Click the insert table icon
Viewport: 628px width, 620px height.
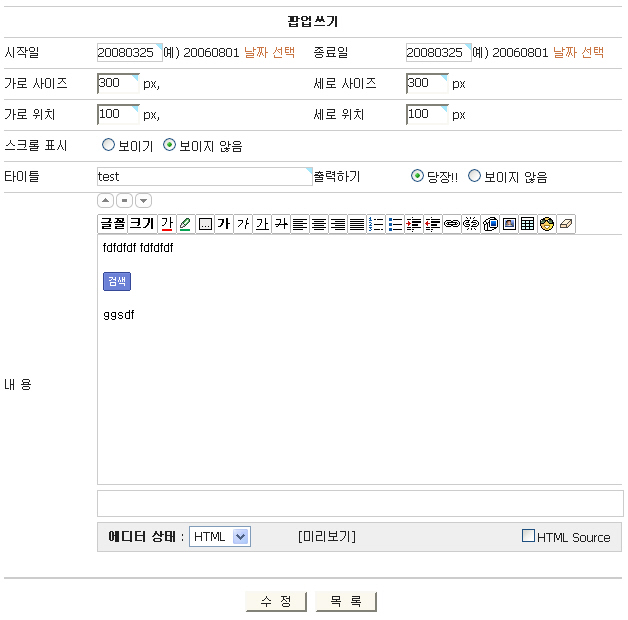click(x=528, y=224)
